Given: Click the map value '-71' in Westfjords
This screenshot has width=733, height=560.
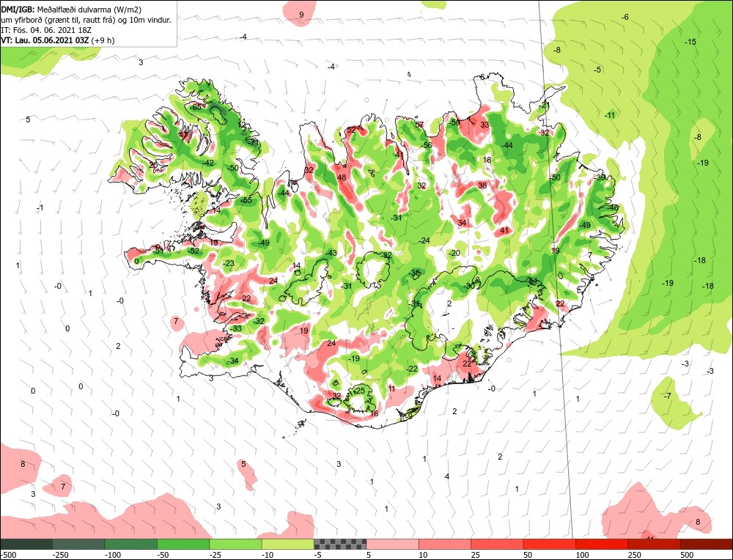Looking at the screenshot, I should (x=252, y=142).
